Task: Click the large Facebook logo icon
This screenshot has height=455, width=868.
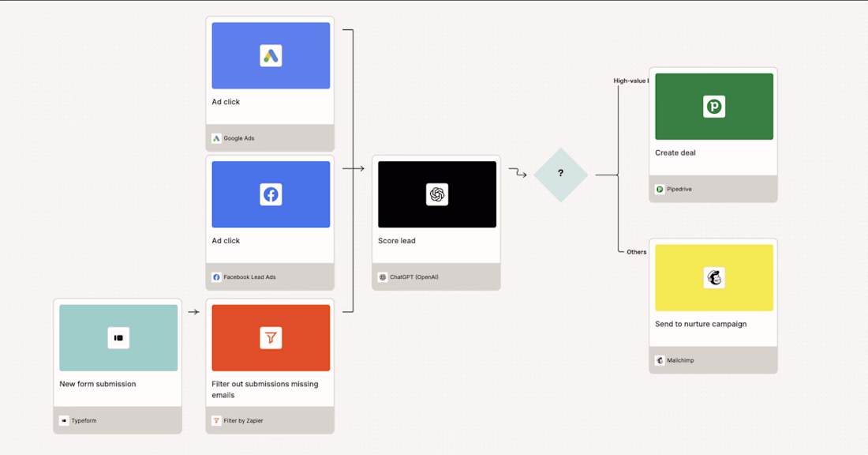Action: click(x=271, y=194)
